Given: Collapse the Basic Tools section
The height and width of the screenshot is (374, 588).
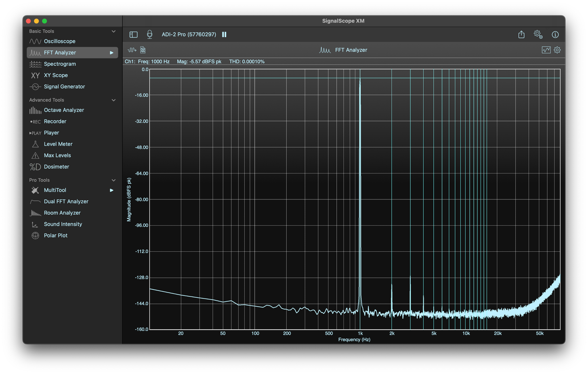Looking at the screenshot, I should point(113,31).
